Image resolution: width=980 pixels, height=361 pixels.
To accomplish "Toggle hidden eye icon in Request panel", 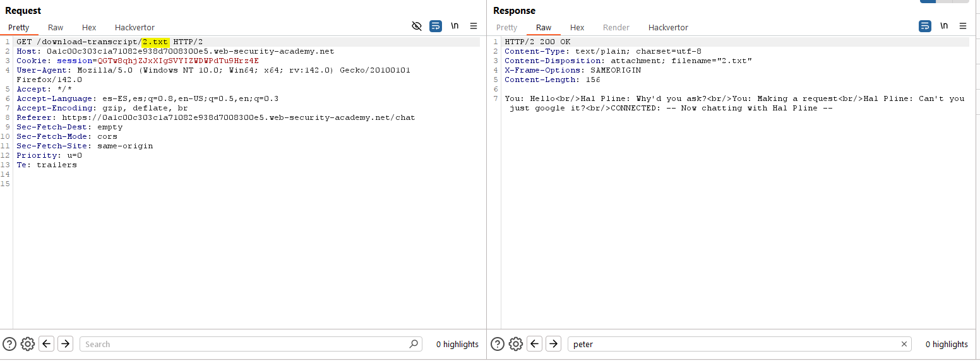I will pos(416,26).
